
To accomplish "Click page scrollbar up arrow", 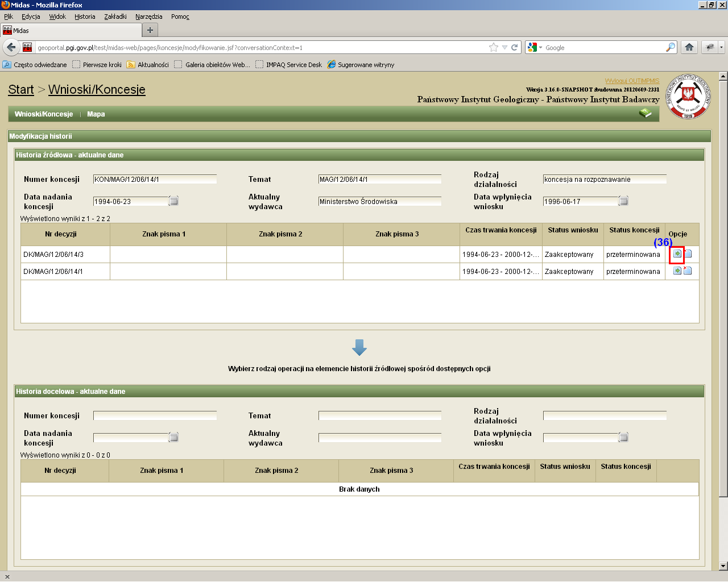I will [723, 76].
